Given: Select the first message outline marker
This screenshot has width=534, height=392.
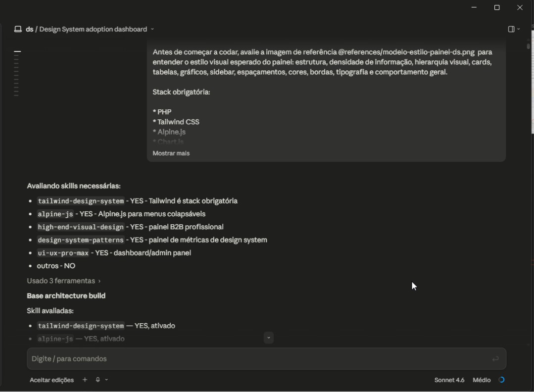Looking at the screenshot, I should [17, 51].
